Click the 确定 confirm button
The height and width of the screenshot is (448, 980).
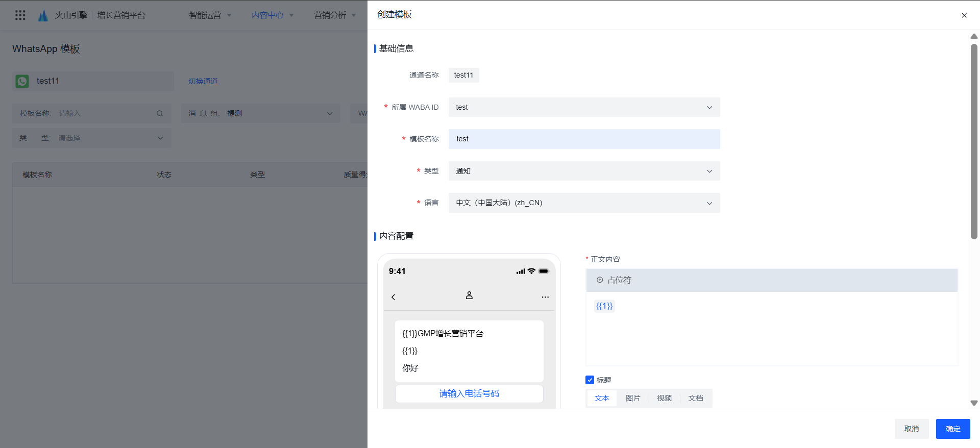coord(952,429)
